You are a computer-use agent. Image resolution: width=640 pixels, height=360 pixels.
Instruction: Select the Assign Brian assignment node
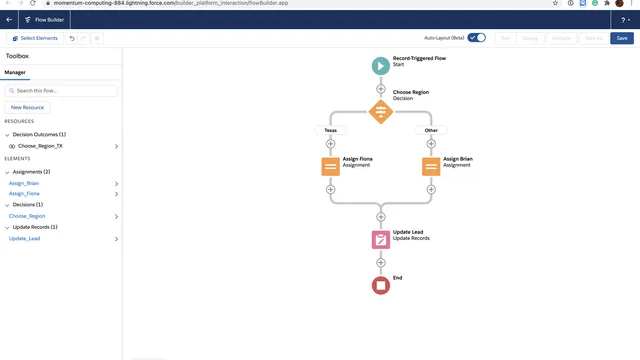(x=431, y=167)
